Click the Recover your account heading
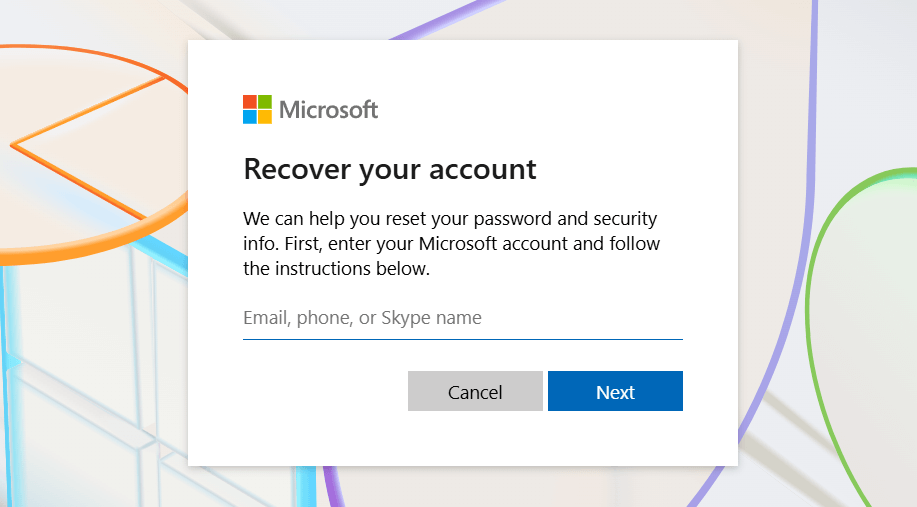Screen dimensions: 917x507 [389, 170]
